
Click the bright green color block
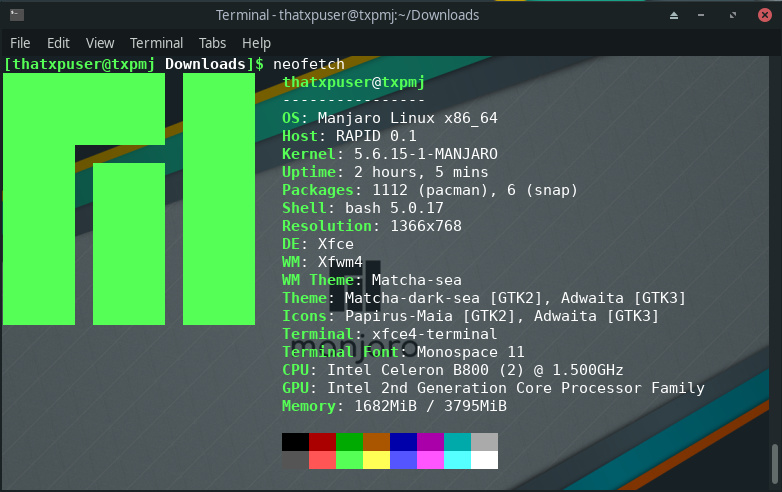[x=350, y=460]
